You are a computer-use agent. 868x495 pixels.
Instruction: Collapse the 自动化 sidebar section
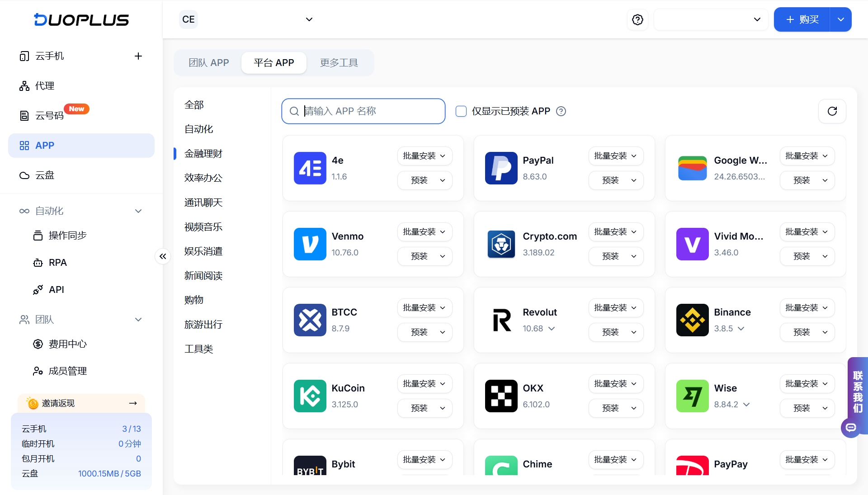[x=138, y=211]
